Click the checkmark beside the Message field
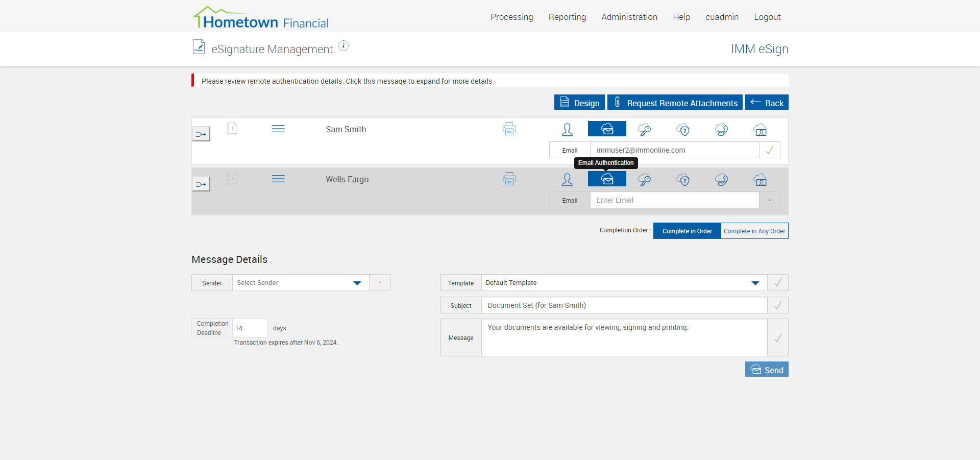Viewport: 980px width, 460px height. [x=778, y=337]
